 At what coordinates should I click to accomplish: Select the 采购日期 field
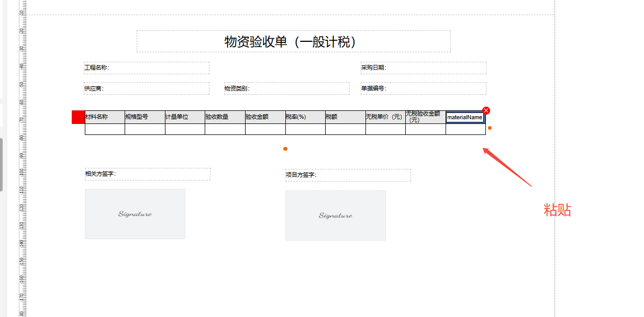(x=423, y=68)
